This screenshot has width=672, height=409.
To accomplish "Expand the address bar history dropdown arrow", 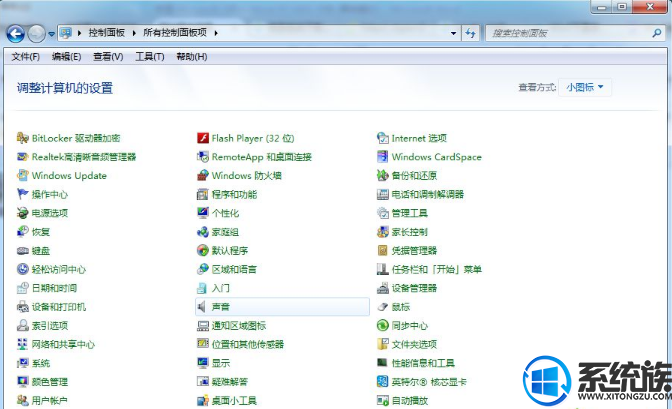I will 453,33.
